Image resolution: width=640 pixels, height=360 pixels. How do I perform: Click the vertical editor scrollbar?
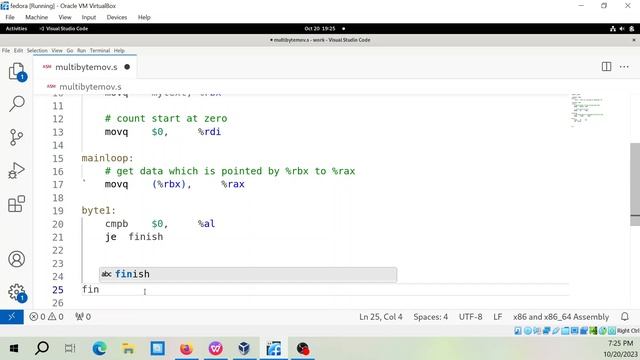pyautogui.click(x=635, y=184)
